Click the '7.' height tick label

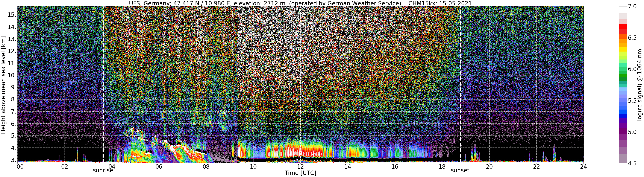(x=14, y=112)
